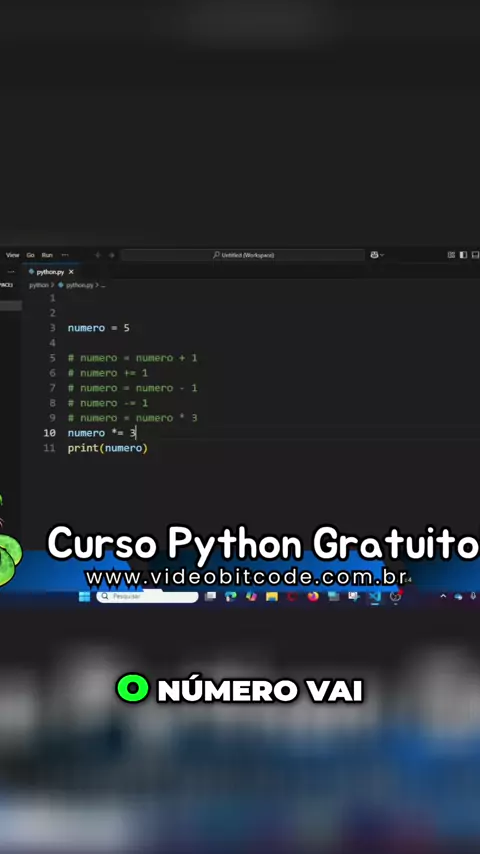Image resolution: width=480 pixels, height=854 pixels.
Task: Open the taskbar icon with red badge
Action: click(396, 596)
